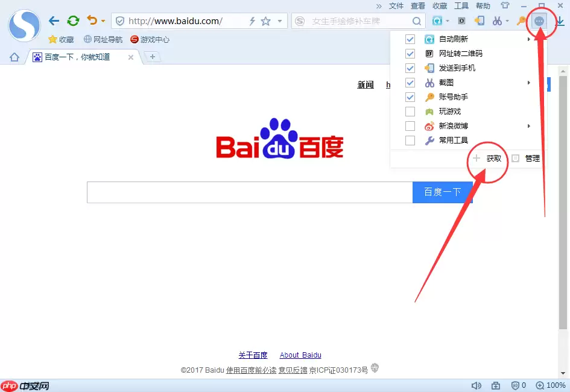Click the key account helper icon
The height and width of the screenshot is (392, 570).
tap(521, 21)
